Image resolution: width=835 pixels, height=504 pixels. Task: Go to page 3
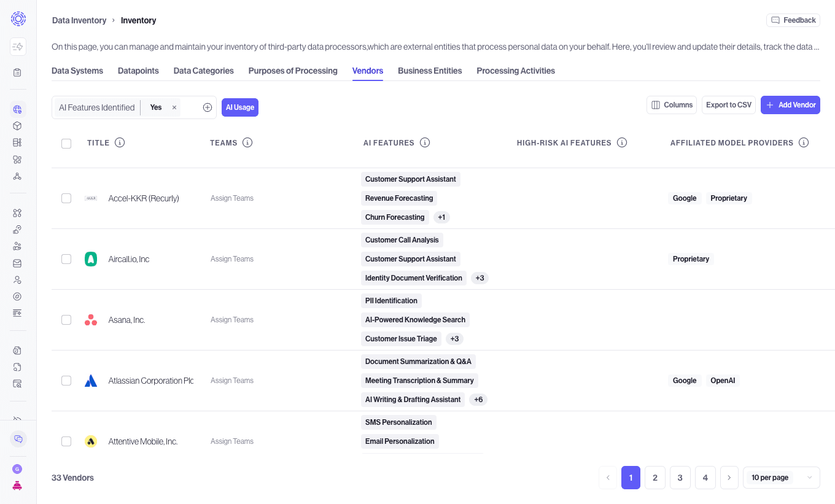click(680, 478)
